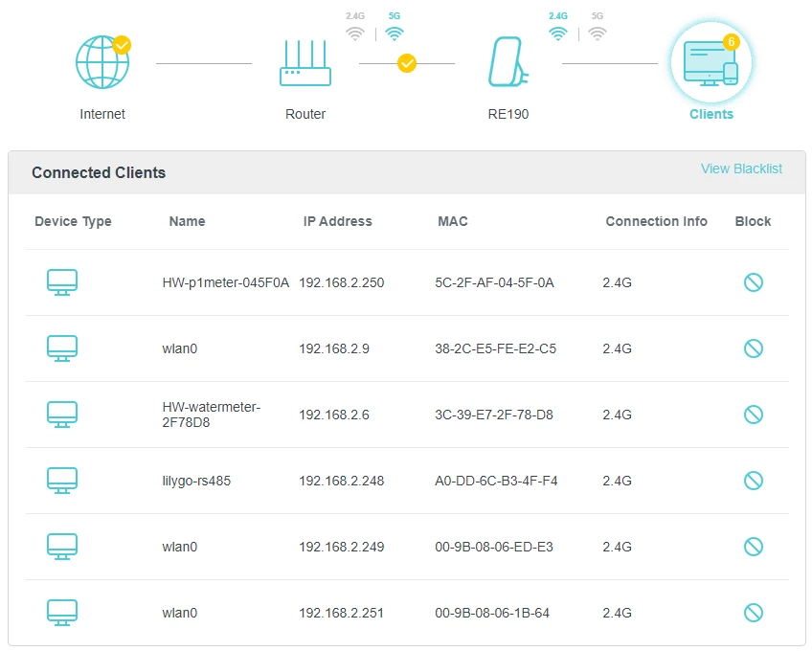Click the HW-p1meter-045F0A device type icon
The image size is (812, 651).
click(62, 282)
